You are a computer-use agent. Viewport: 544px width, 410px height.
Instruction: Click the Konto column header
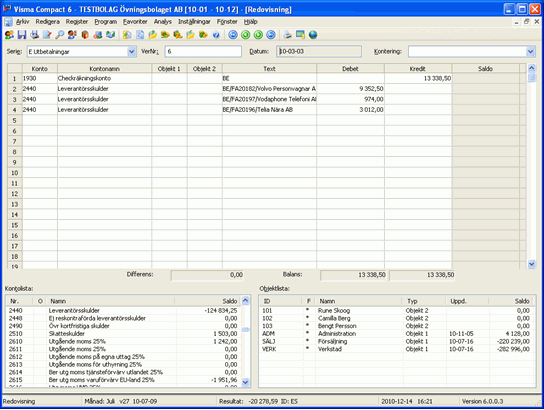click(x=40, y=69)
